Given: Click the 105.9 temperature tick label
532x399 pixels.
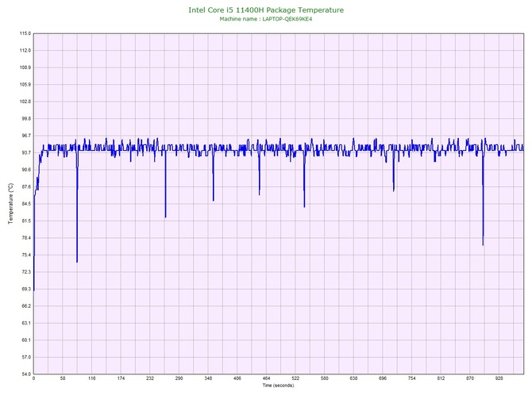Looking at the screenshot, I should (25, 84).
